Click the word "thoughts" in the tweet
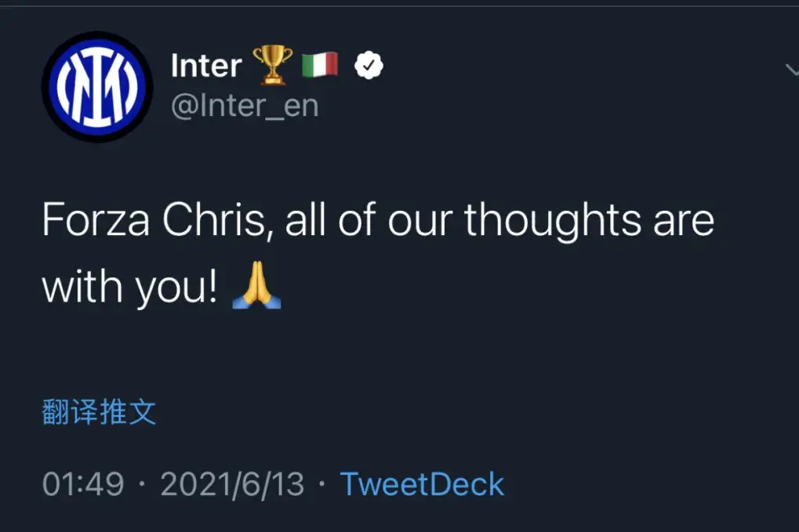This screenshot has width=799, height=532. tap(552, 221)
